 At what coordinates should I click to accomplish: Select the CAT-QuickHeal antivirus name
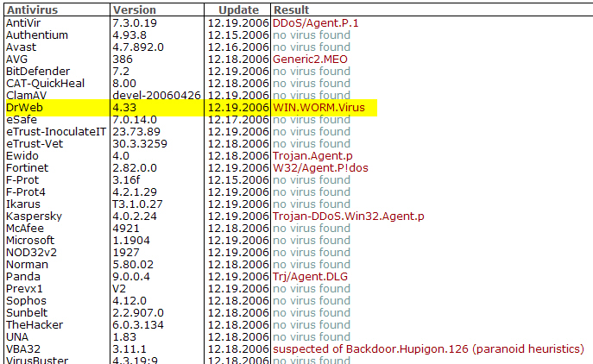pos(46,84)
